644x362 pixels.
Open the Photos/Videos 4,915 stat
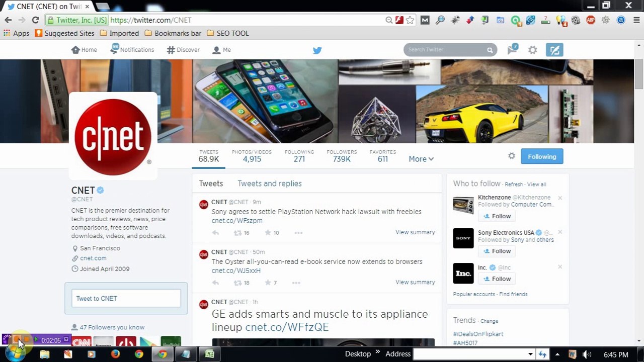[252, 156]
